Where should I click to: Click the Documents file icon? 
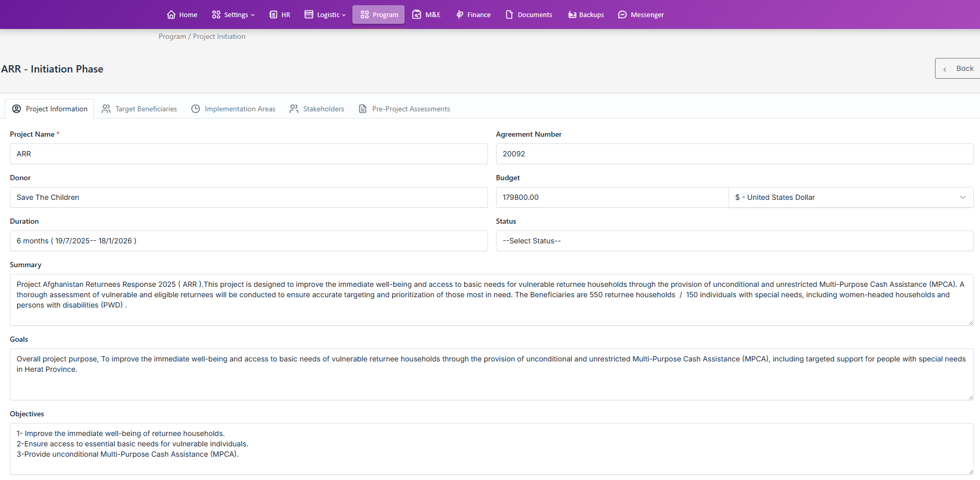tap(510, 14)
